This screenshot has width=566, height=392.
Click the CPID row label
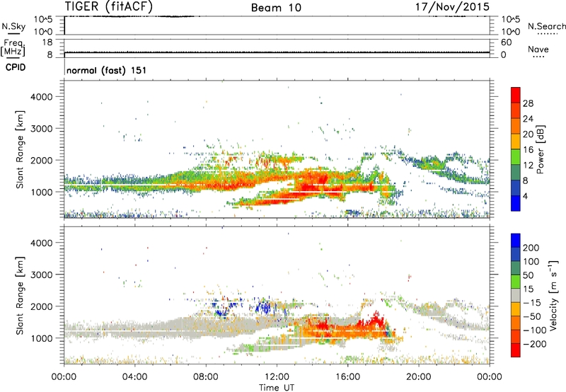[x=15, y=67]
